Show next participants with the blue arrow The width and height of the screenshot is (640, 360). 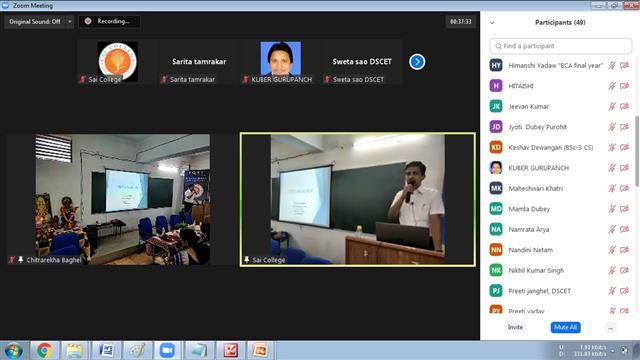417,62
